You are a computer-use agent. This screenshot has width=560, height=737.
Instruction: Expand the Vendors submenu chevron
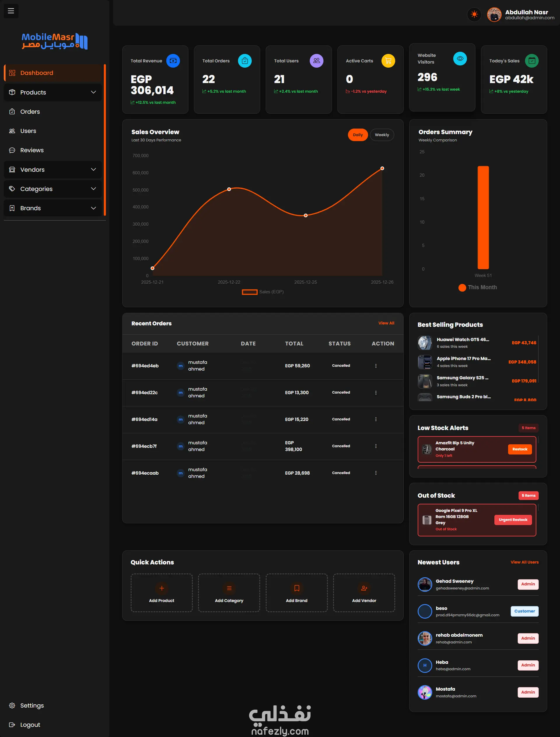click(x=93, y=170)
